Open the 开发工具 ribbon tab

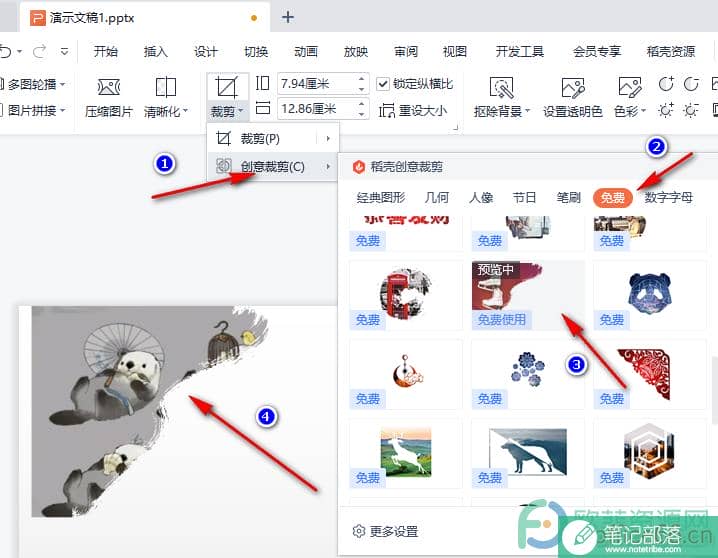(x=520, y=51)
